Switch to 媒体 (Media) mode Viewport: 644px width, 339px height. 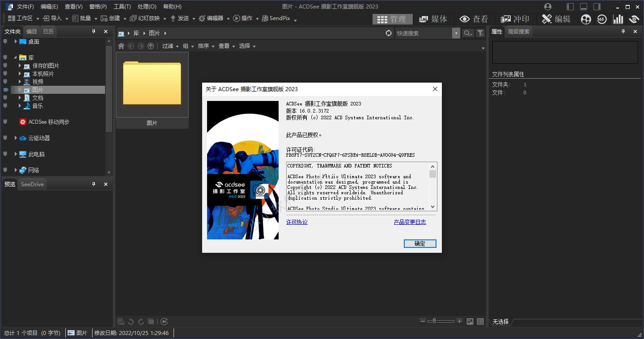pos(433,19)
